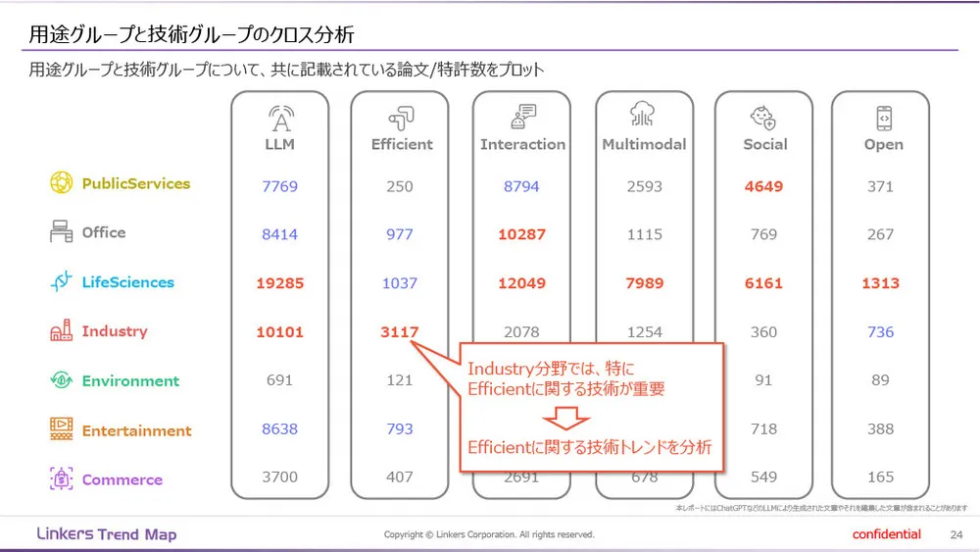The height and width of the screenshot is (552, 980).
Task: Click the Linkers Trend Map logo
Action: (107, 534)
